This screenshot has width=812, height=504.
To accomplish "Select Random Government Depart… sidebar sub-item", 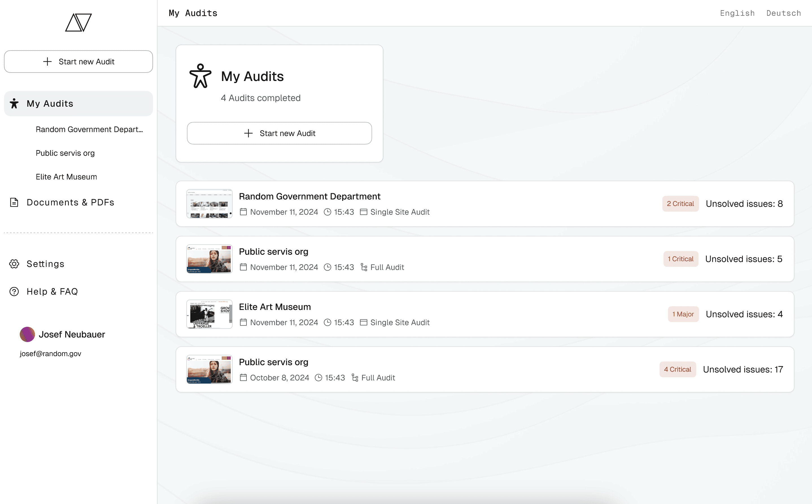I will (89, 129).
